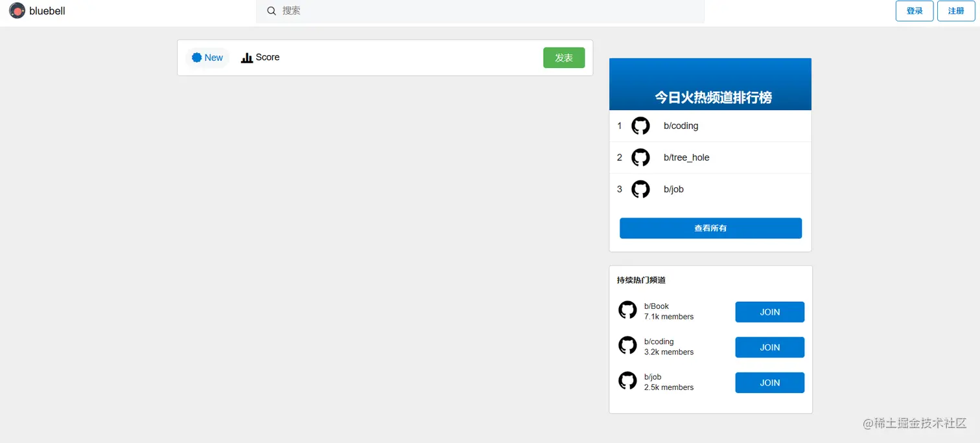Click the 注册 register button

coord(956,11)
